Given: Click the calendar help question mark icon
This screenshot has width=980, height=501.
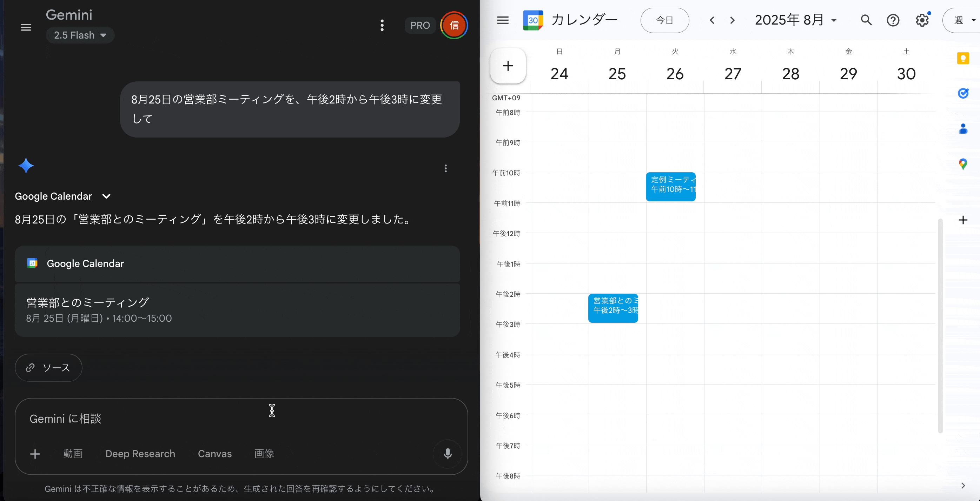Looking at the screenshot, I should coord(893,20).
